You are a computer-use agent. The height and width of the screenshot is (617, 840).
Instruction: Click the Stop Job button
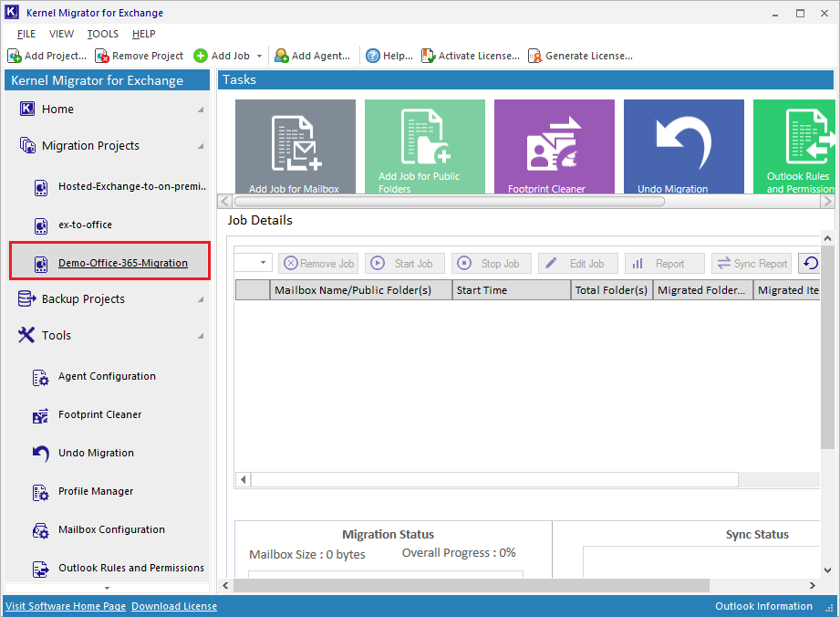coord(492,263)
